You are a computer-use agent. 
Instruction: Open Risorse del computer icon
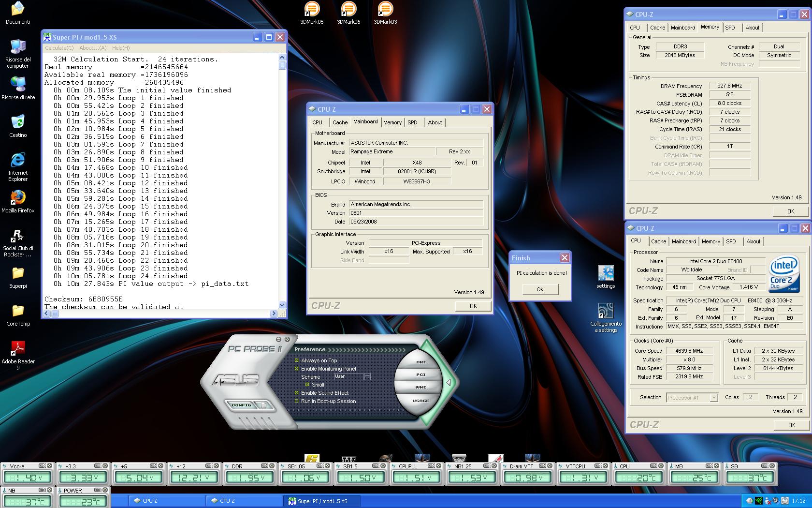[x=18, y=54]
